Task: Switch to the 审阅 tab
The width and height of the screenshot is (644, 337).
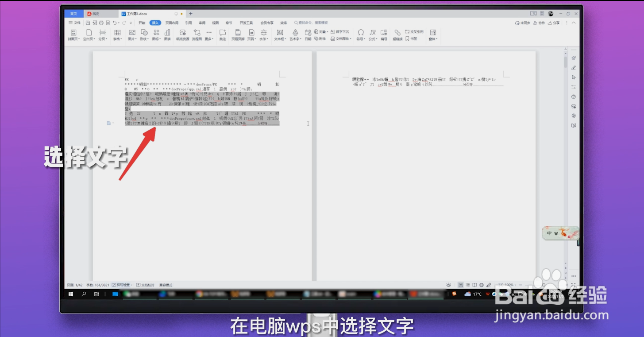Action: (202, 23)
